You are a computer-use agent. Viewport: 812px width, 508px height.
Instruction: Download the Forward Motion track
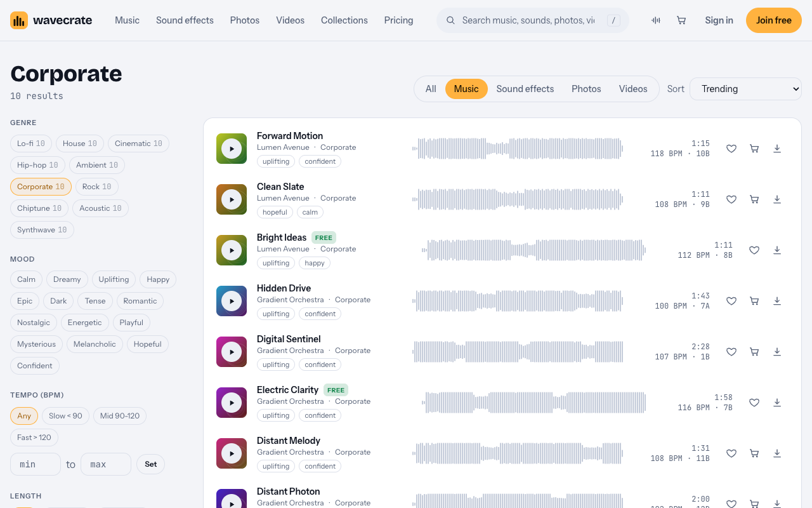[x=777, y=149]
